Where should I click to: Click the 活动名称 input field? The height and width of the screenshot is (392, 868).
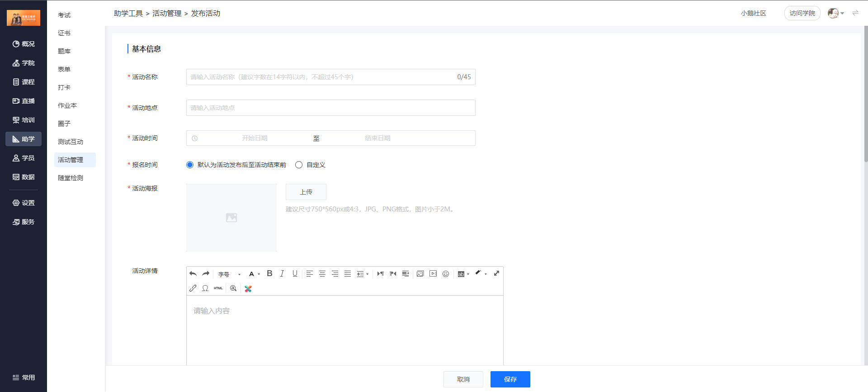tap(321, 77)
